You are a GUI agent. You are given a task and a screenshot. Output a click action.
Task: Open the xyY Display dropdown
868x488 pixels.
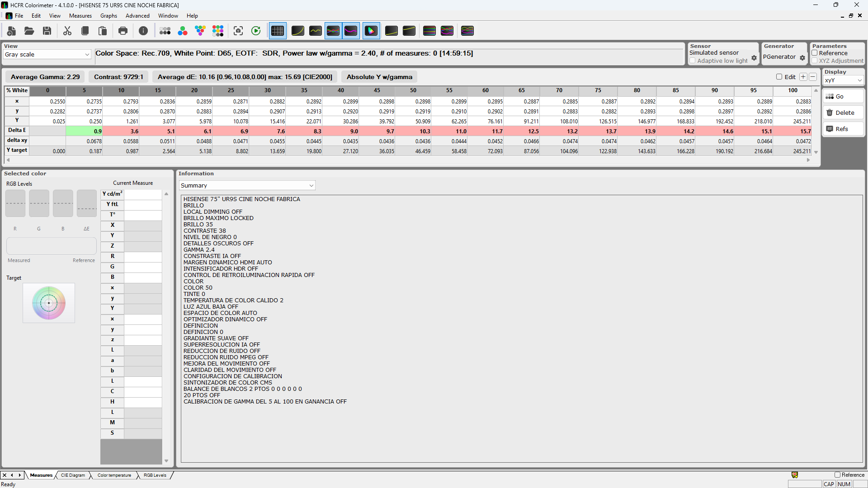[843, 80]
